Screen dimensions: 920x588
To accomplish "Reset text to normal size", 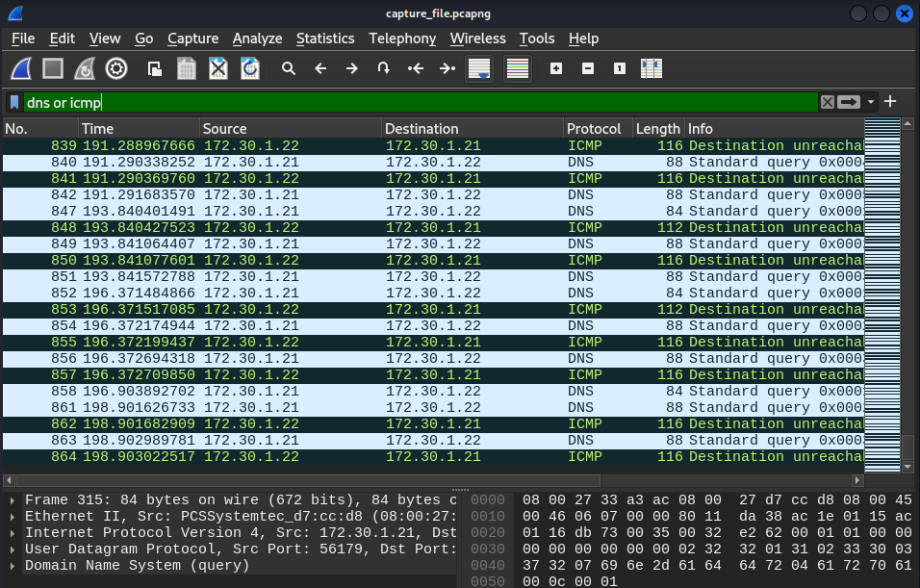I will click(620, 68).
